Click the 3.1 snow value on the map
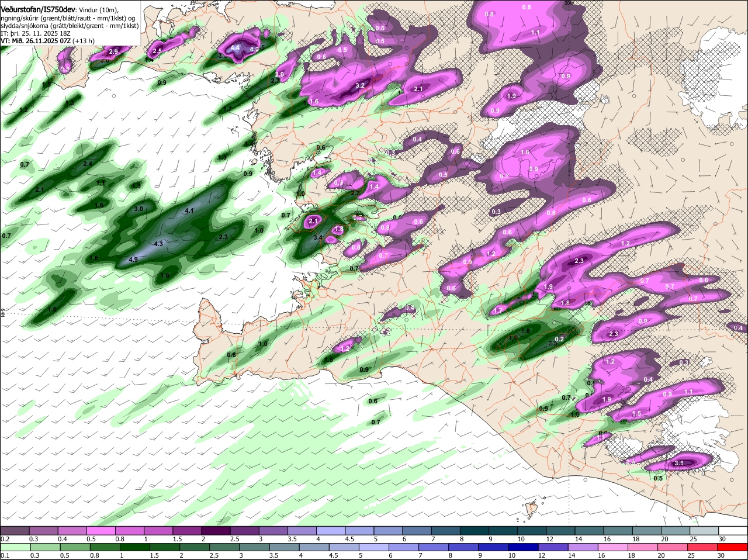Image resolution: width=748 pixels, height=560 pixels. point(678,464)
